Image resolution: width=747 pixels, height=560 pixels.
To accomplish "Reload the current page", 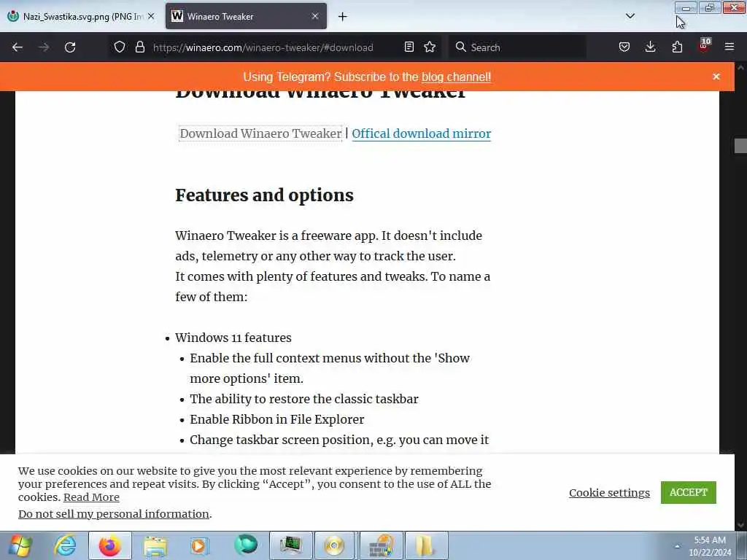I will (x=70, y=47).
